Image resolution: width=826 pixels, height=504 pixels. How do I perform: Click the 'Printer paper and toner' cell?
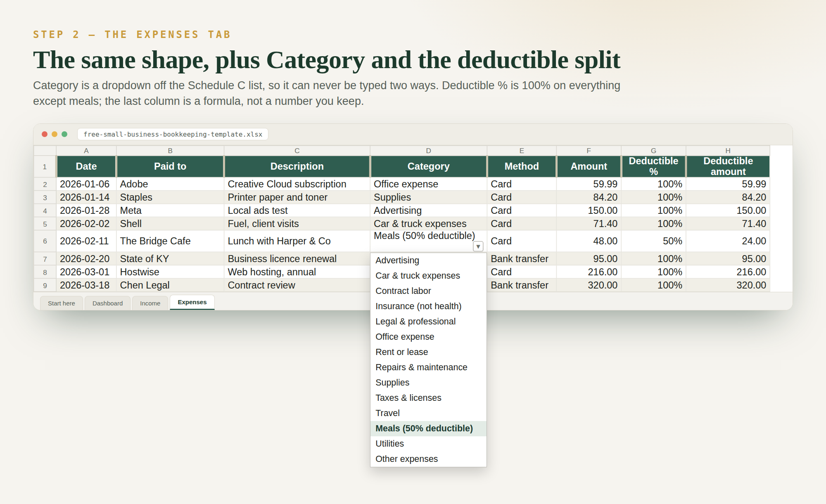[x=297, y=197]
